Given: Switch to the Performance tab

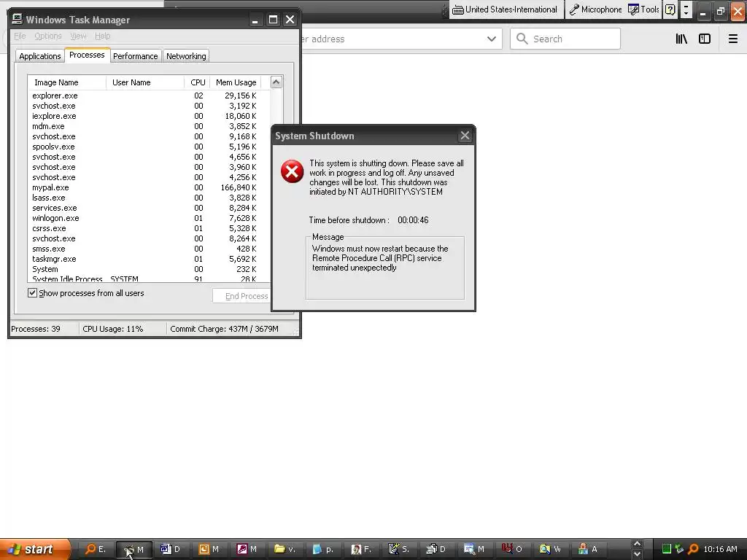Looking at the screenshot, I should pyautogui.click(x=135, y=56).
